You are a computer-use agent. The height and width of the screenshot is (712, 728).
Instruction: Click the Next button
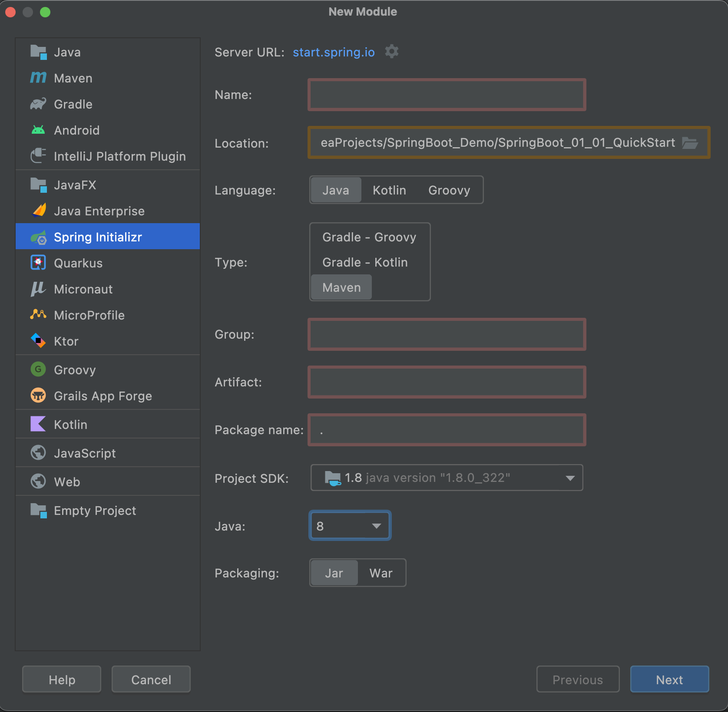point(669,679)
